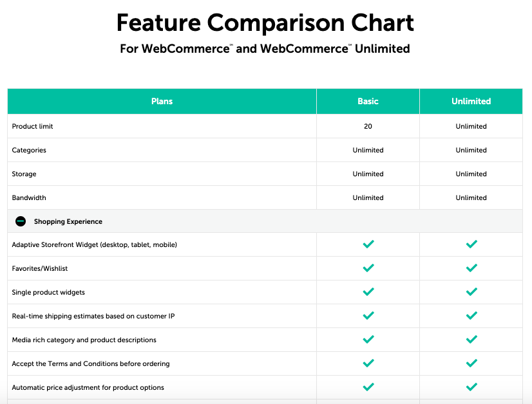This screenshot has width=532, height=404.
Task: Select the Unlimited plan column header
Action: click(471, 101)
